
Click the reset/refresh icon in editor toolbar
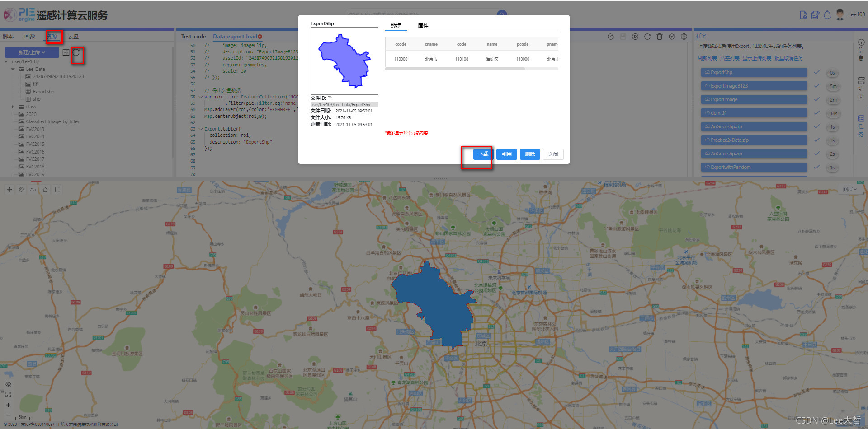647,37
